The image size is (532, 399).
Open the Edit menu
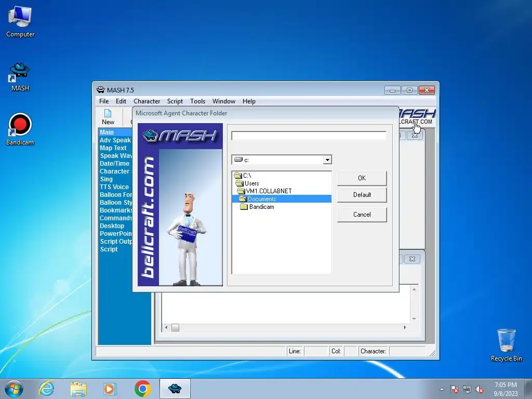click(121, 101)
